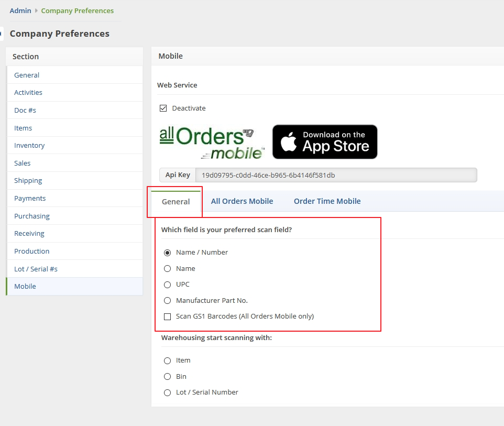504x426 pixels.
Task: Select the Mobile section
Action: (74, 287)
